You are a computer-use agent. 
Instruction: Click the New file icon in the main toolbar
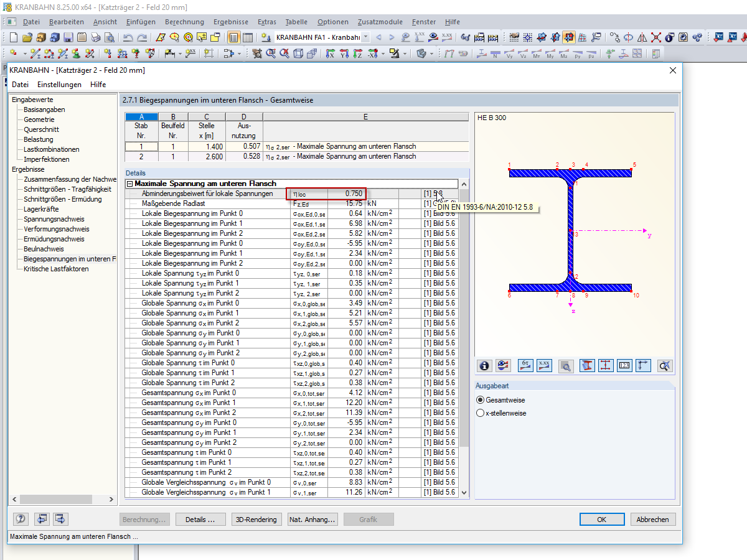coord(13,37)
